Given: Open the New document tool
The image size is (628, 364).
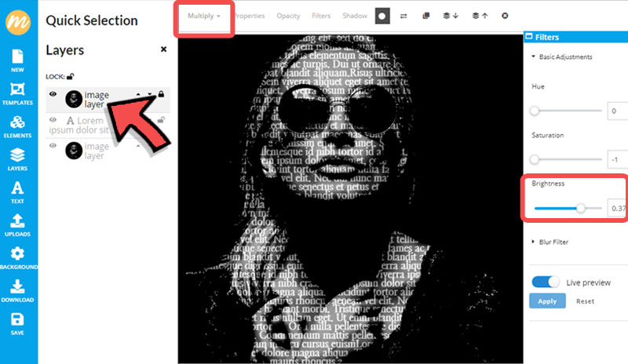Looking at the screenshot, I should (17, 60).
